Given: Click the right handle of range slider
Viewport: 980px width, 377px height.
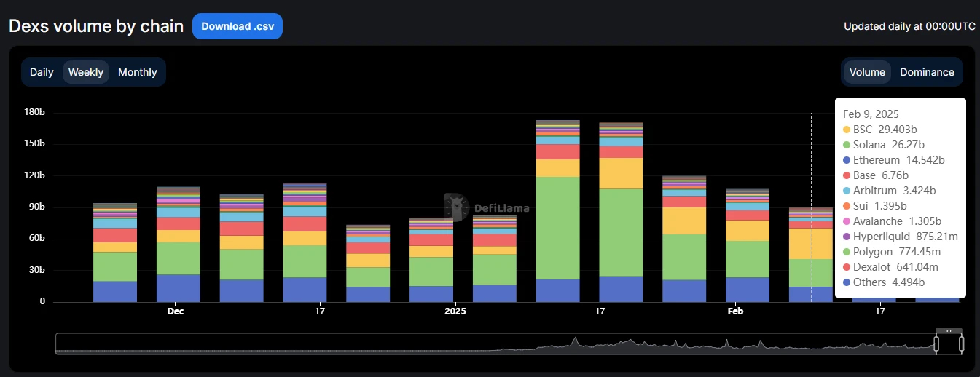Looking at the screenshot, I should point(961,344).
